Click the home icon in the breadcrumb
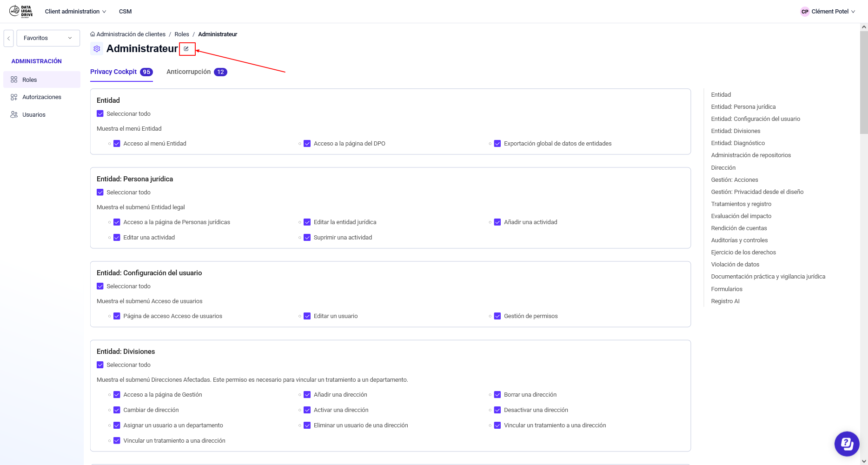Image resolution: width=868 pixels, height=465 pixels. tap(93, 34)
